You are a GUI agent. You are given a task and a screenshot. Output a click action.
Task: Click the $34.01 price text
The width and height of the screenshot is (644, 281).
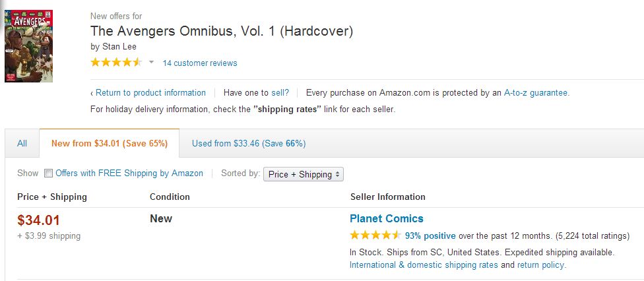coord(39,220)
